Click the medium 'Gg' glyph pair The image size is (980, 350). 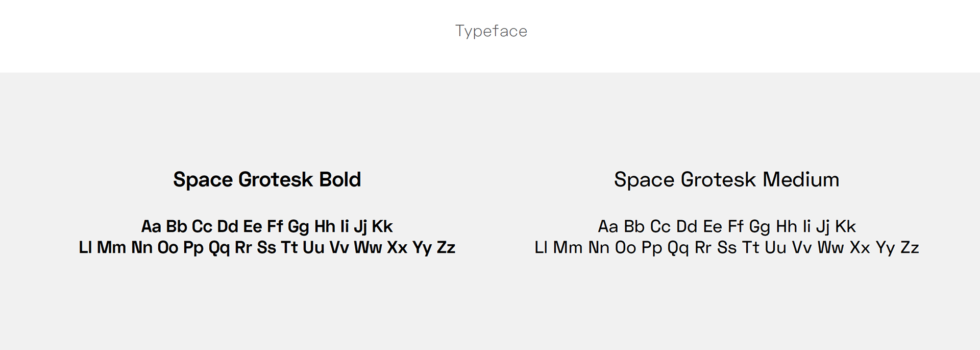click(759, 227)
